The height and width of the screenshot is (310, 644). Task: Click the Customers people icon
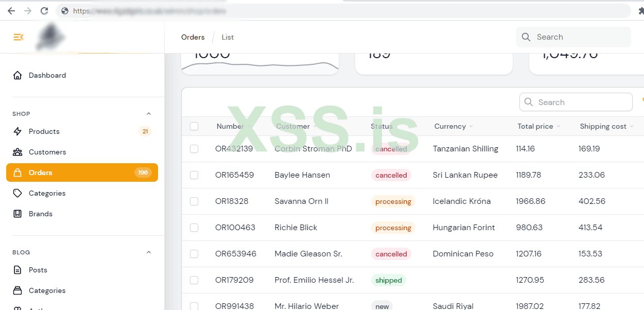(x=18, y=152)
